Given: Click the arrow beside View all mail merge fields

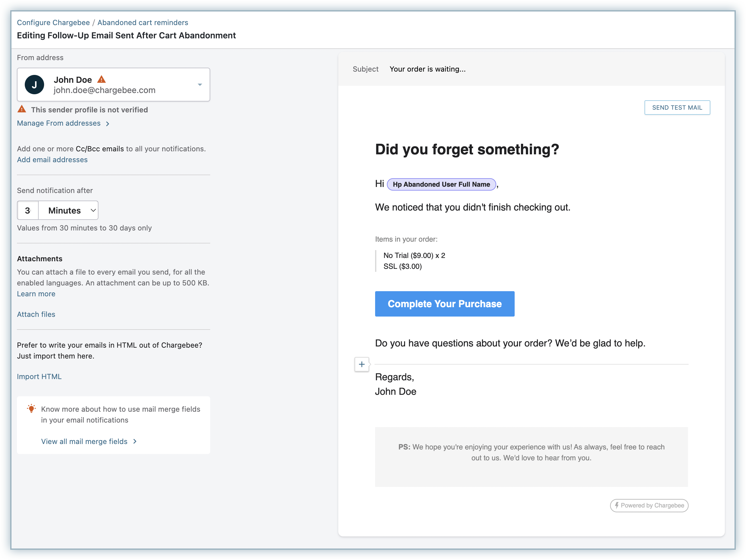Looking at the screenshot, I should coord(135,441).
